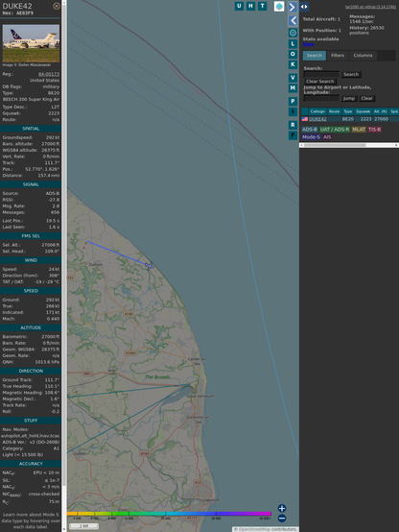Image resolution: width=399 pixels, height=532 pixels.
Task: Click the right chevron sidebar arrow
Action: click(x=293, y=7)
